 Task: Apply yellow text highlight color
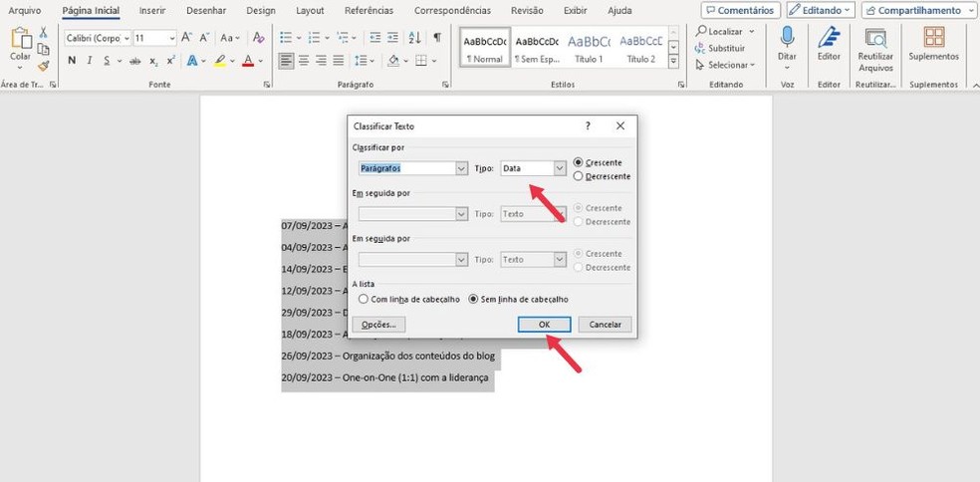tap(220, 61)
